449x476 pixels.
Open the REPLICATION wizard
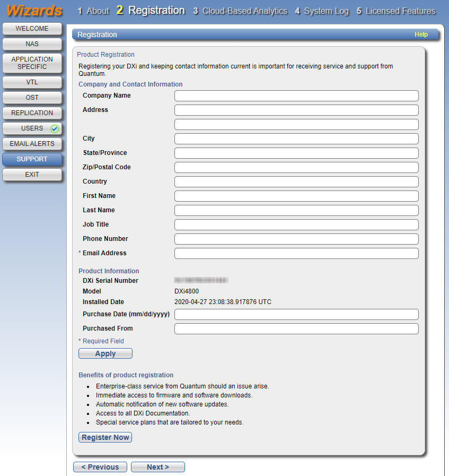point(32,113)
